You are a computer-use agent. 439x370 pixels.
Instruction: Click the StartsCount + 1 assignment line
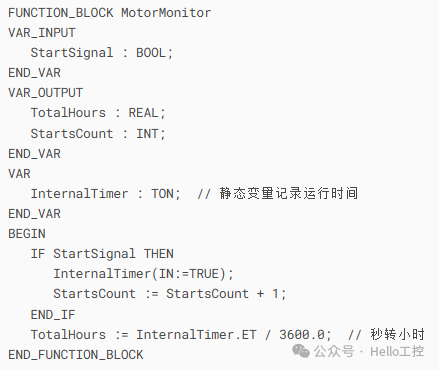[x=170, y=294]
